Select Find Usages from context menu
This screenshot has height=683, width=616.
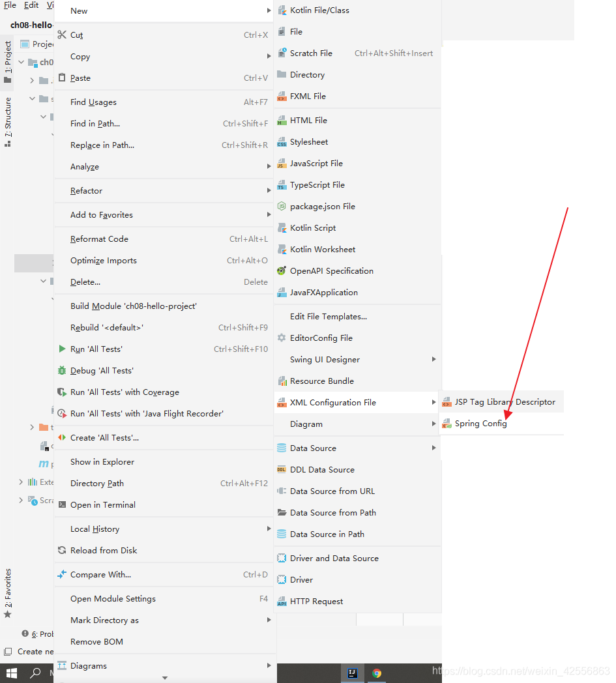164,102
